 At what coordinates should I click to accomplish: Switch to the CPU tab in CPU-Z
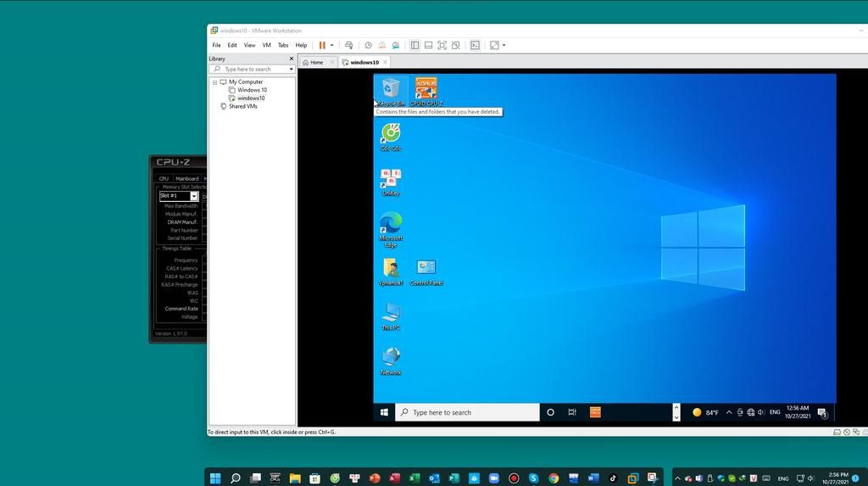[164, 178]
